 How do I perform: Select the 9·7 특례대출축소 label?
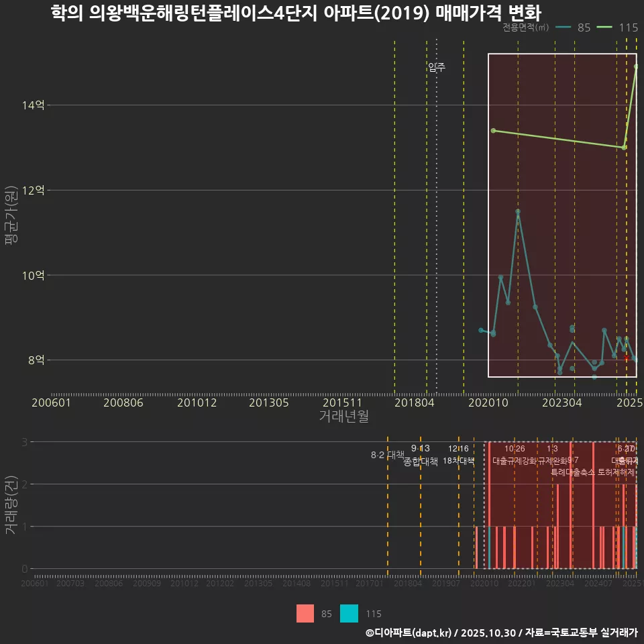pyautogui.click(x=572, y=466)
